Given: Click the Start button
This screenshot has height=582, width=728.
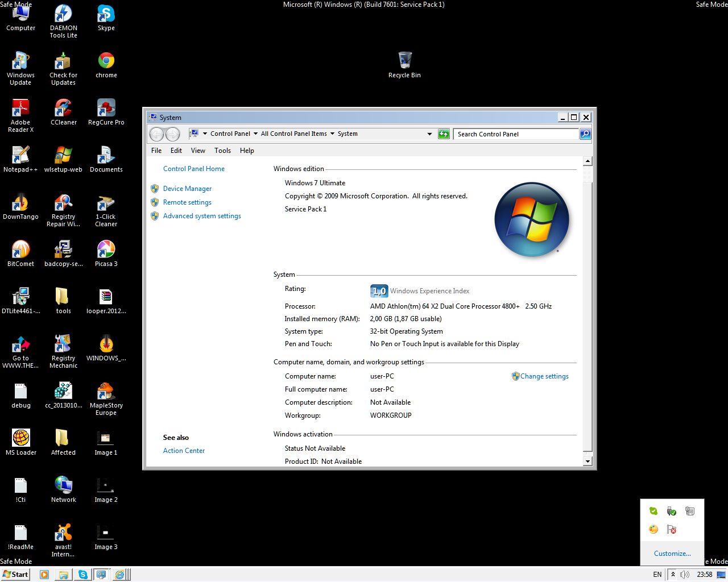Looking at the screenshot, I should [x=15, y=575].
